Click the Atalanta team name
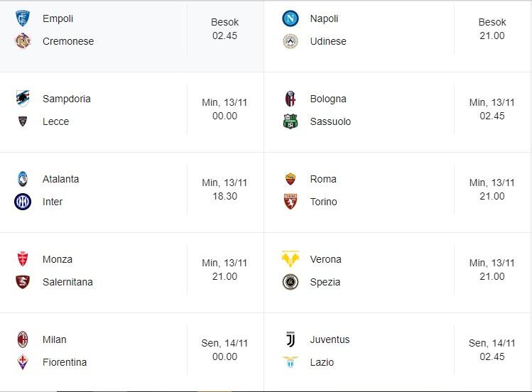The height and width of the screenshot is (392, 532). 61,179
